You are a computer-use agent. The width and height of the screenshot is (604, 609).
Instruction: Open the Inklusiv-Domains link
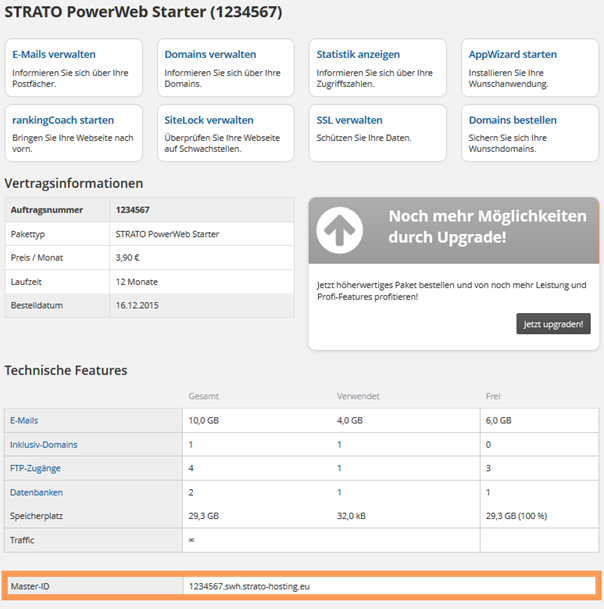coord(44,444)
